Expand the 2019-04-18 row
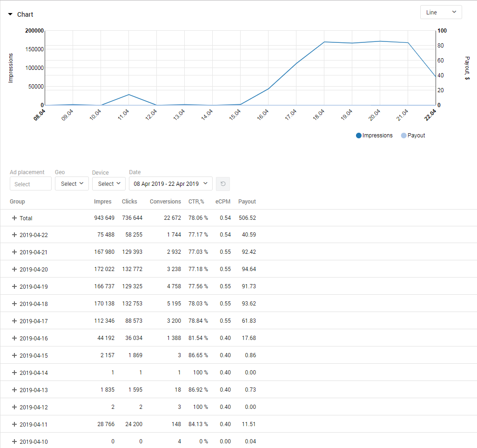477x448 pixels. (14, 304)
